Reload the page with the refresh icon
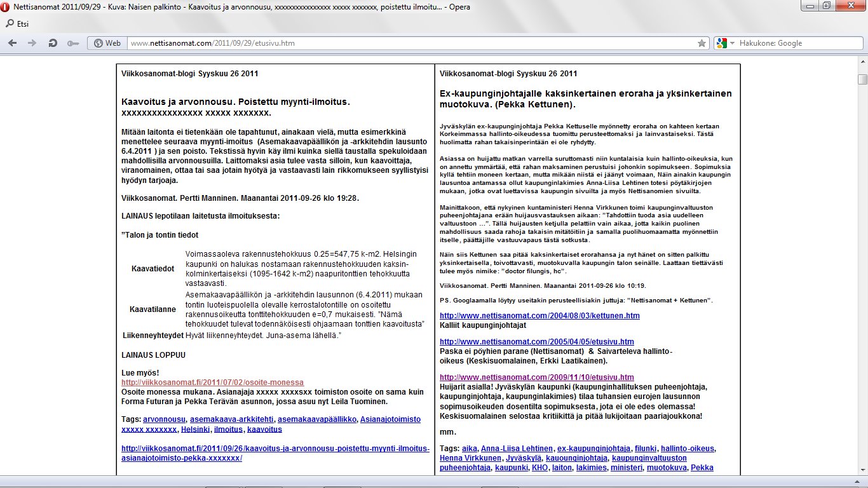This screenshot has width=868, height=488. coord(52,43)
